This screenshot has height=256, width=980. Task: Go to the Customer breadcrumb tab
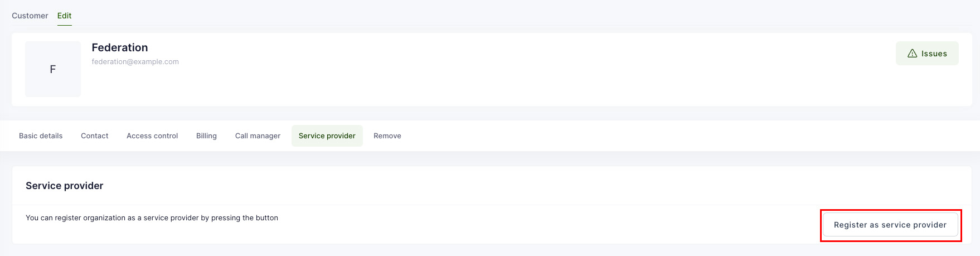(x=30, y=16)
